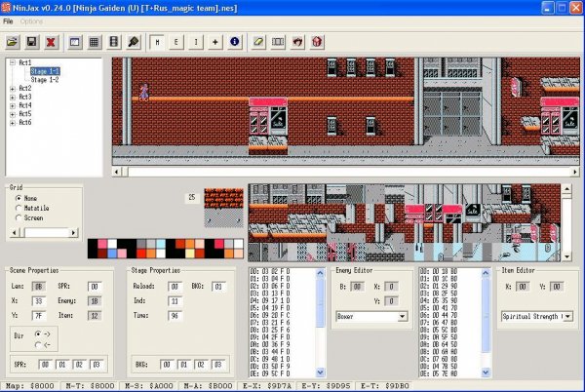Select the E mode toolbar button
Screen dimensions: 585x392
176,42
